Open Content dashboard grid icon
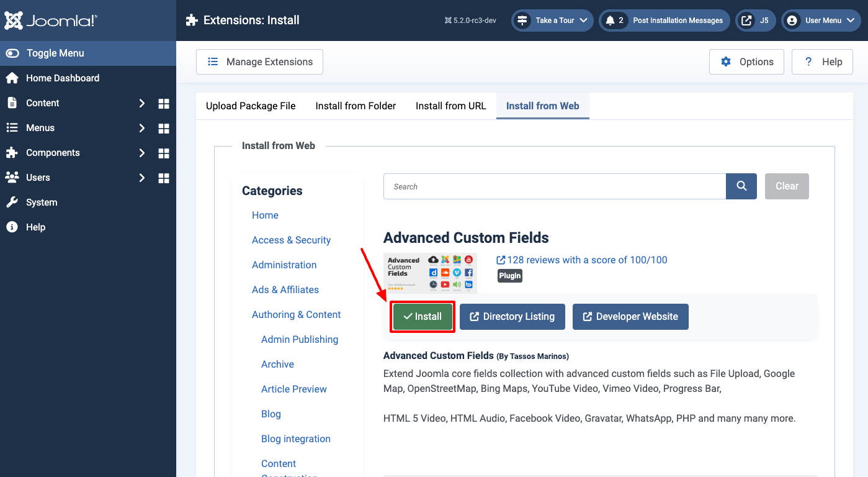Viewport: 868px width, 477px height. (x=164, y=103)
